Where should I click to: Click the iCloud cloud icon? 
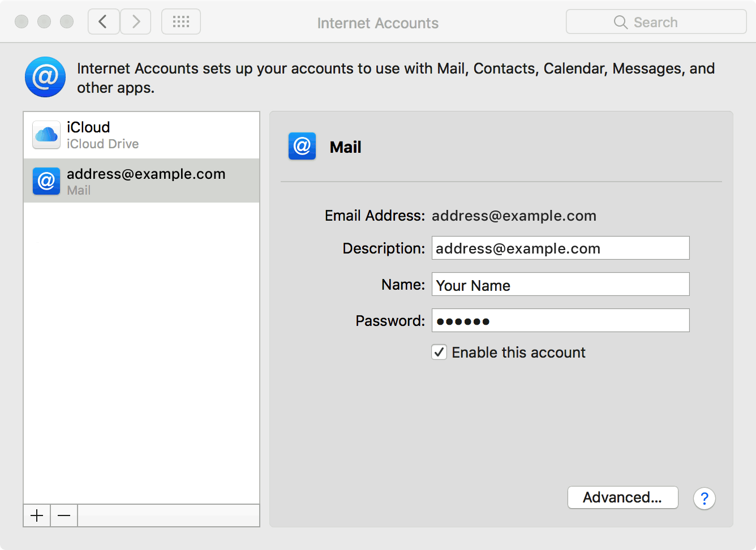pyautogui.click(x=46, y=135)
